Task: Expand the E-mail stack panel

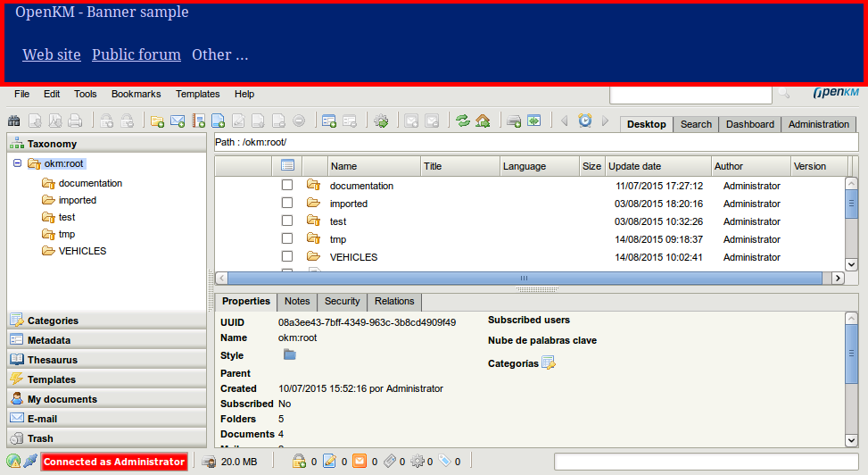Action: pyautogui.click(x=107, y=419)
